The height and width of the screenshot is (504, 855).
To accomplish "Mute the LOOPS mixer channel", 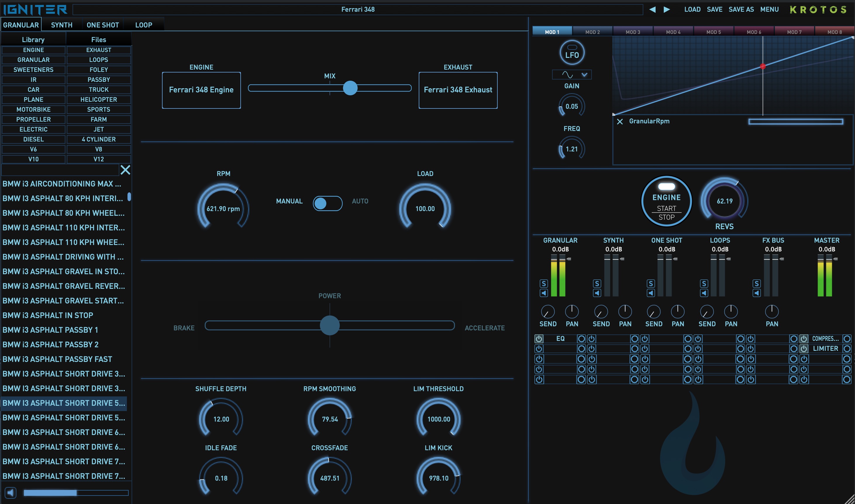I will click(x=704, y=293).
